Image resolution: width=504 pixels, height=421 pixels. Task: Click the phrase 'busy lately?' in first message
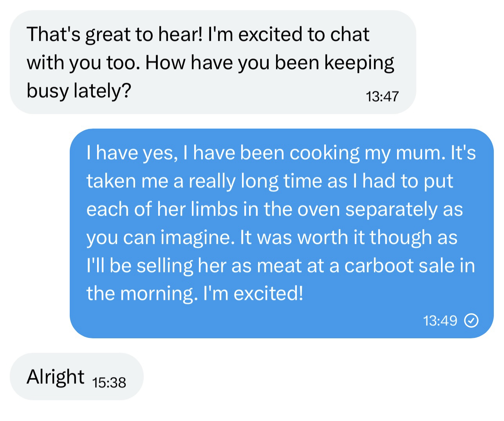pyautogui.click(x=78, y=91)
